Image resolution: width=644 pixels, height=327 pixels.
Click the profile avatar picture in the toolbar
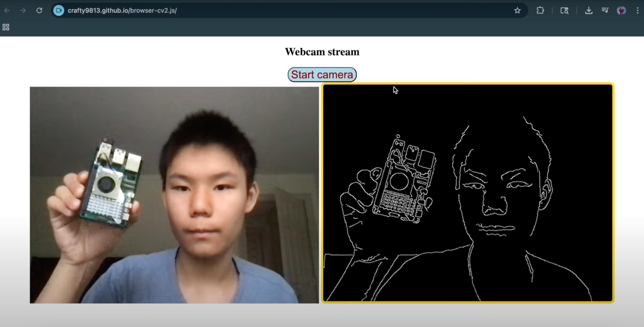coord(621,10)
